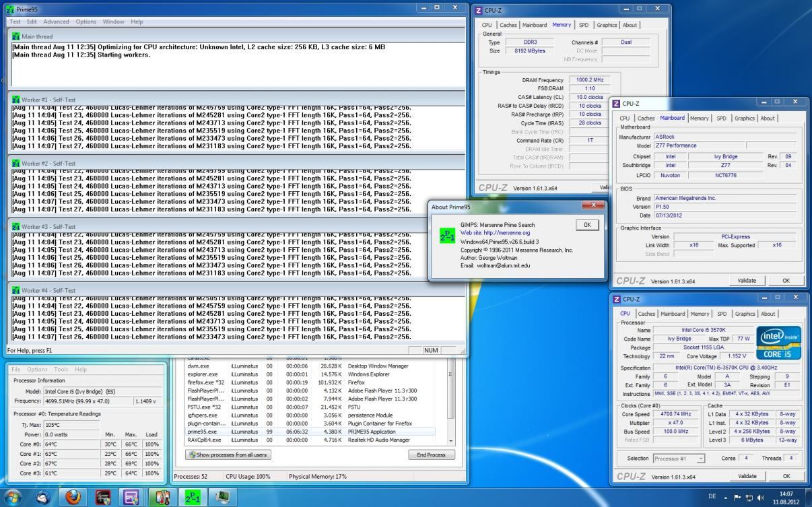Open Core Temp Tools menu
The image size is (812, 507).
point(61,369)
